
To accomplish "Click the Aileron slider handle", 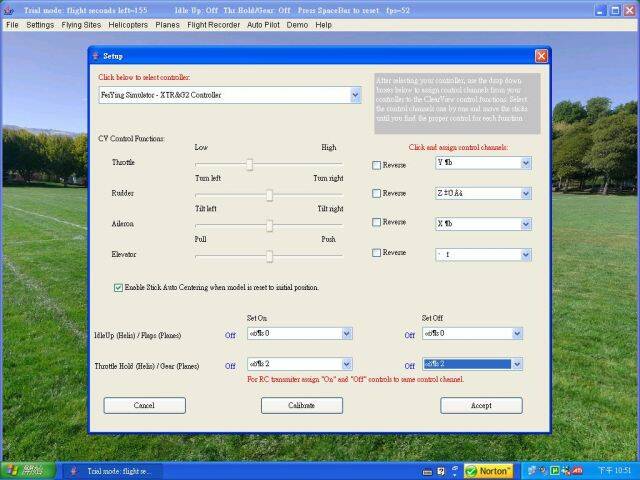I will (x=269, y=226).
